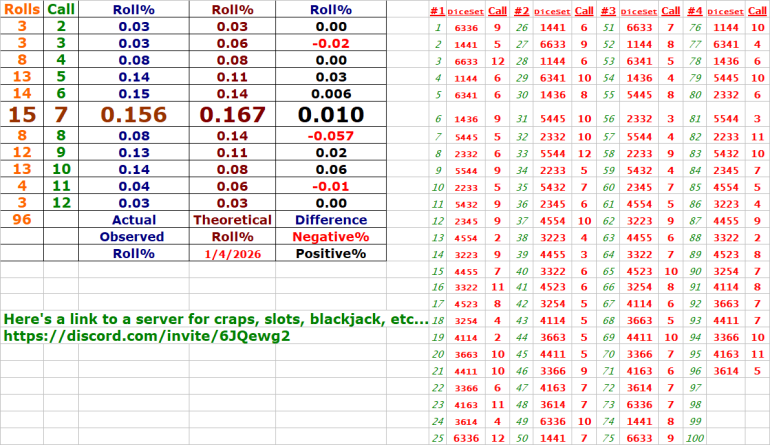Select the red -0.02 difference cell
The height and width of the screenshot is (445, 770).
pos(331,44)
